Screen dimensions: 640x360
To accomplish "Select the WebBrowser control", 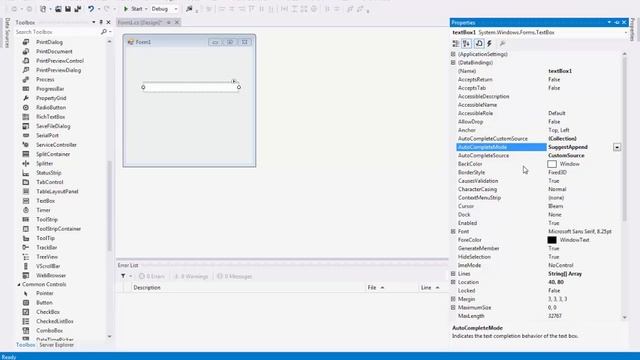I will click(x=51, y=276).
